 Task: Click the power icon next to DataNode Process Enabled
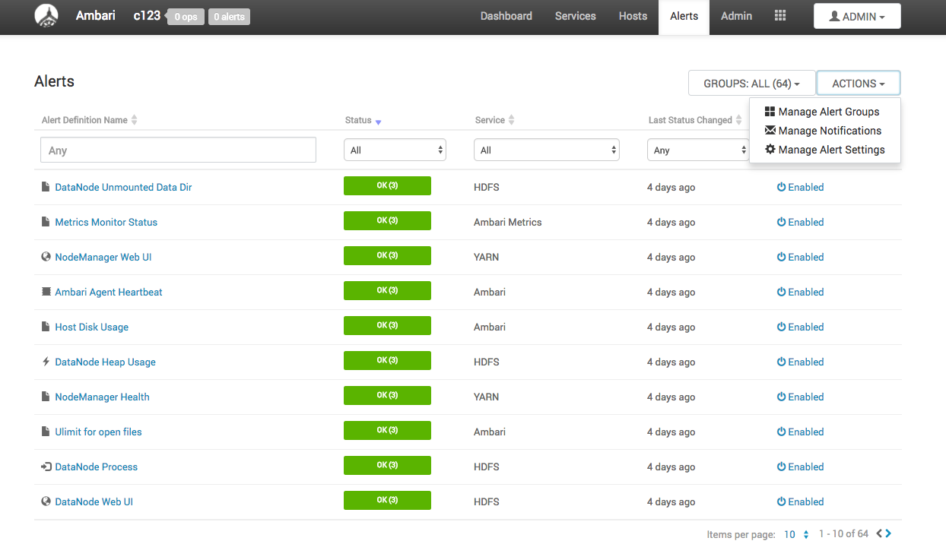coord(783,467)
